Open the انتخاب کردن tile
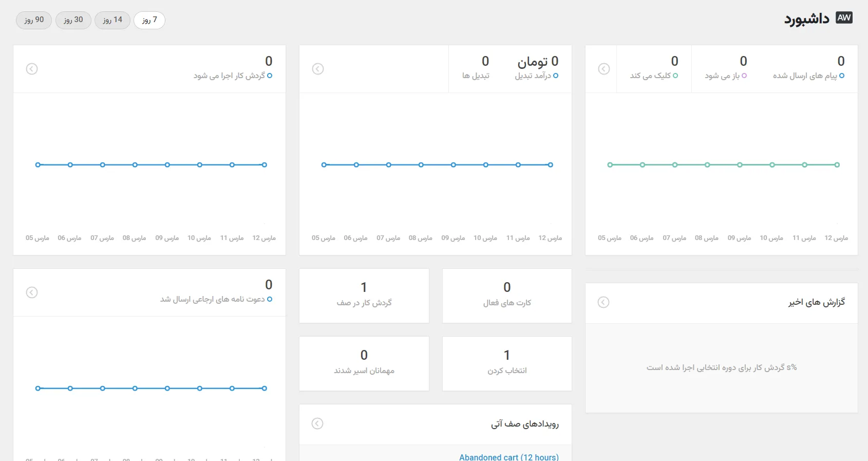This screenshot has width=868, height=461. click(507, 364)
